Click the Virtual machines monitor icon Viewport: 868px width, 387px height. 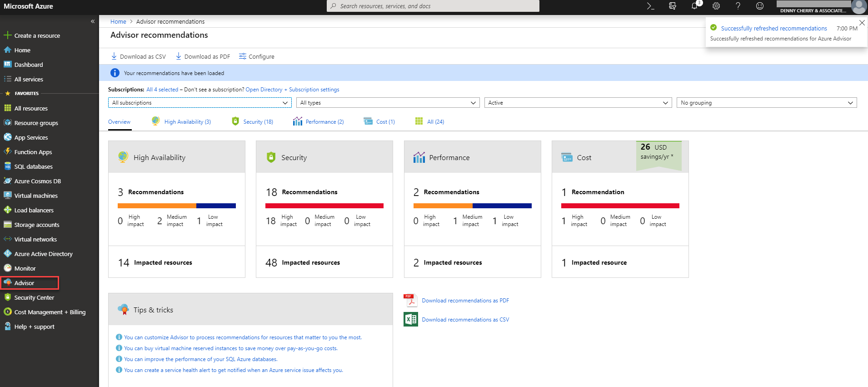[8, 196]
